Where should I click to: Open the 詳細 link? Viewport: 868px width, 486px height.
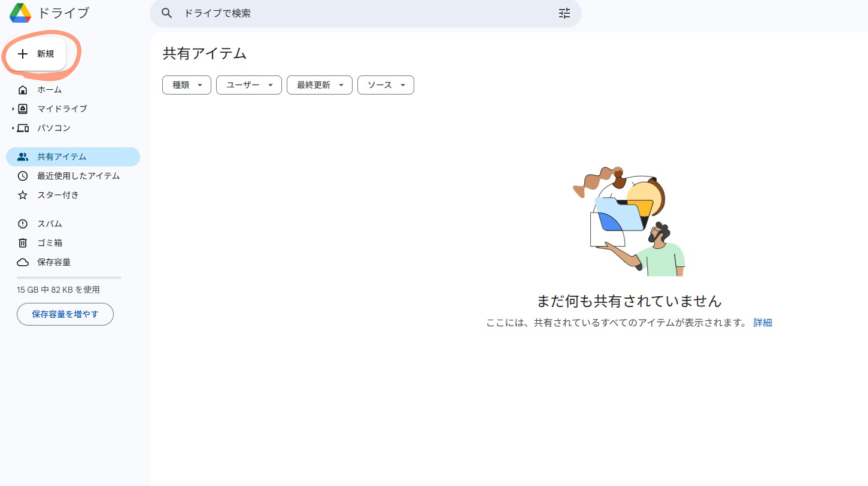pos(763,323)
